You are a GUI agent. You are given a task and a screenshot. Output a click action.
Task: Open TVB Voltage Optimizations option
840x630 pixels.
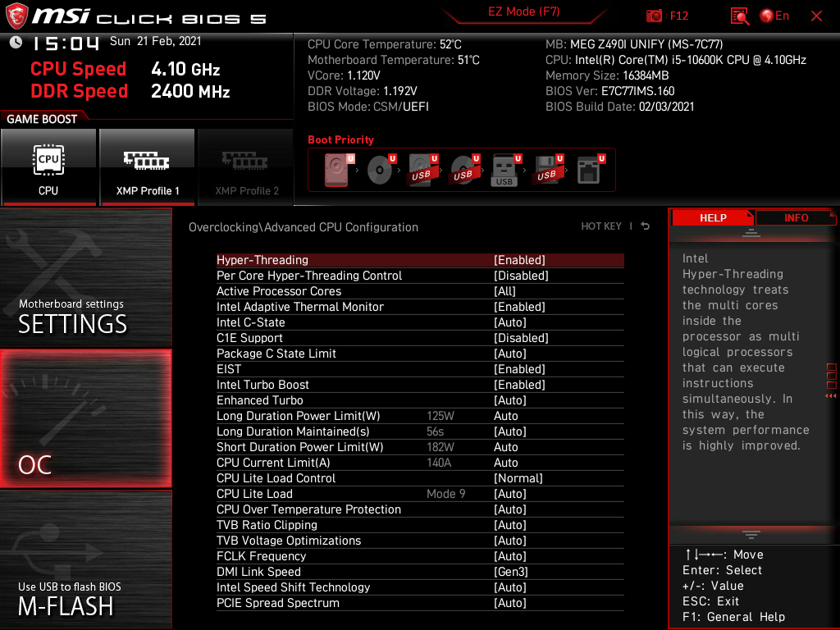pyautogui.click(x=420, y=540)
